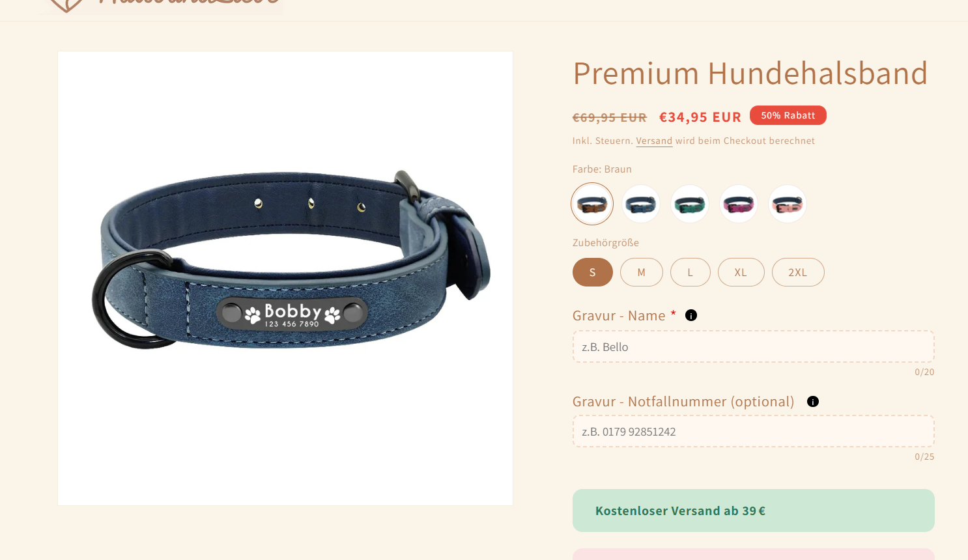Focus the Notfallnummer input field
This screenshot has width=968, height=560.
coord(754,431)
